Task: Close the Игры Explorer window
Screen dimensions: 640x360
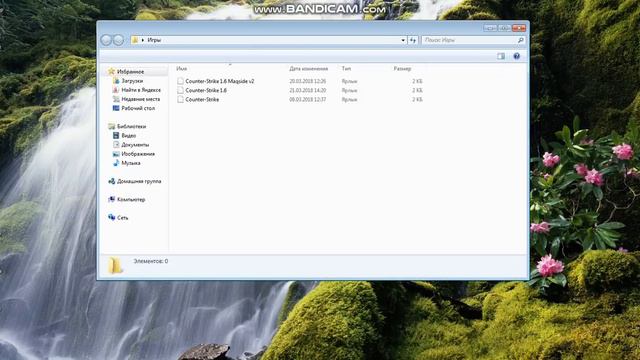Action: [x=519, y=28]
